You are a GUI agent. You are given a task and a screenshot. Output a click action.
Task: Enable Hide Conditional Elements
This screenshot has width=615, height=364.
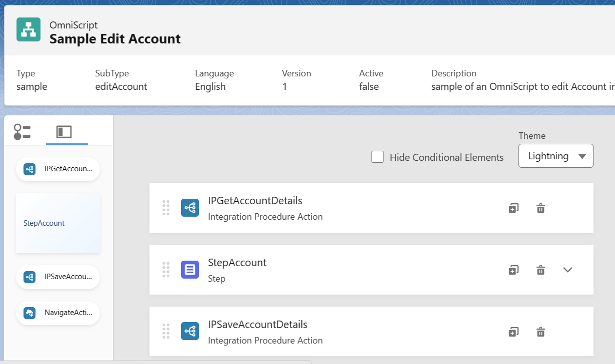pos(377,157)
